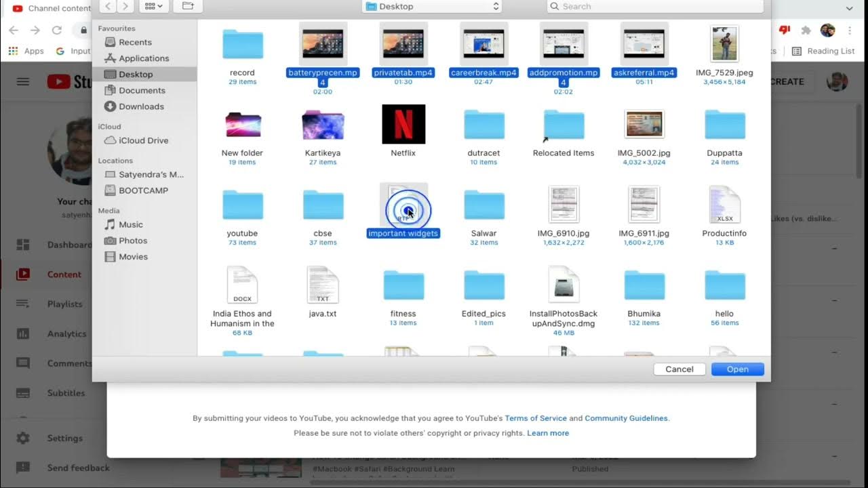Go forward with the dialog's forward arrow
Viewport: 868px width, 488px height.
pos(125,6)
